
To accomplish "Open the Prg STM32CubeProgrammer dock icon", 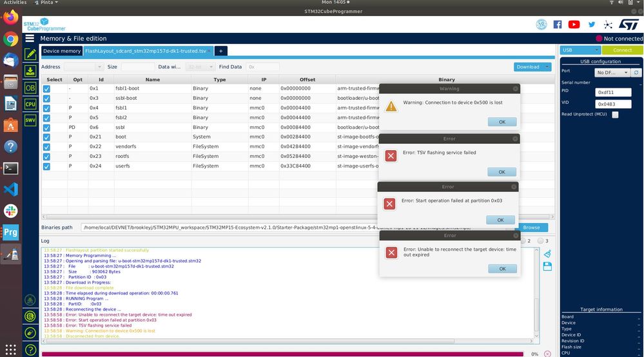I will [x=11, y=232].
